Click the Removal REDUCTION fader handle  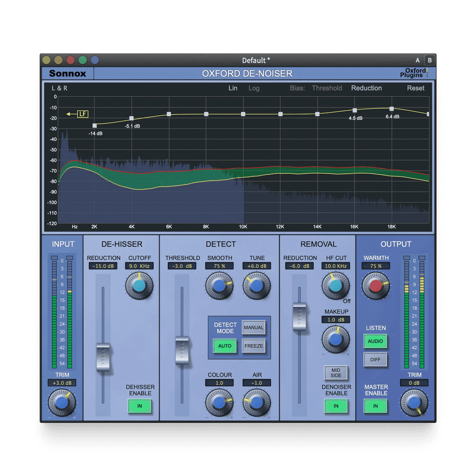[299, 317]
